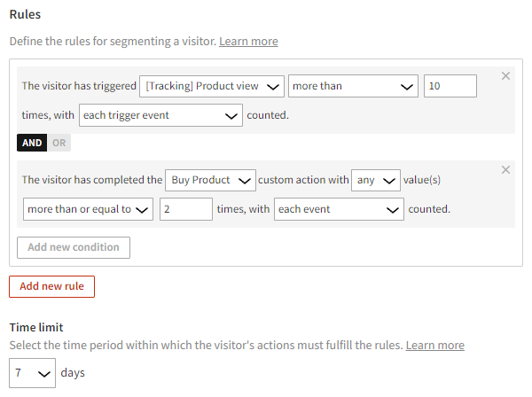This screenshot has width=532, height=397.
Task: Expand the Buy Product custom action dropdown
Action: tap(211, 180)
